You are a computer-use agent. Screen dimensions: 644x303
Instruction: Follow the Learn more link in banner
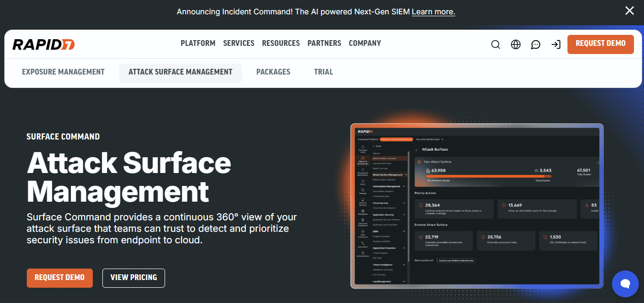[433, 11]
